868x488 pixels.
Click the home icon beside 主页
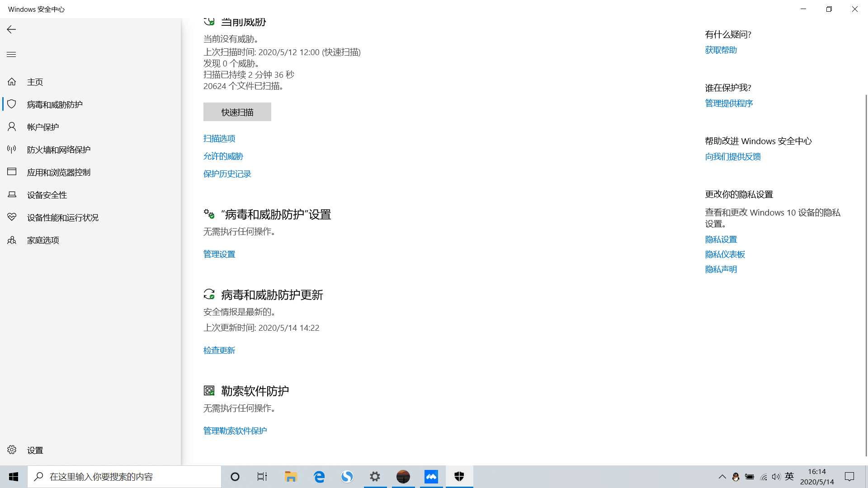12,82
